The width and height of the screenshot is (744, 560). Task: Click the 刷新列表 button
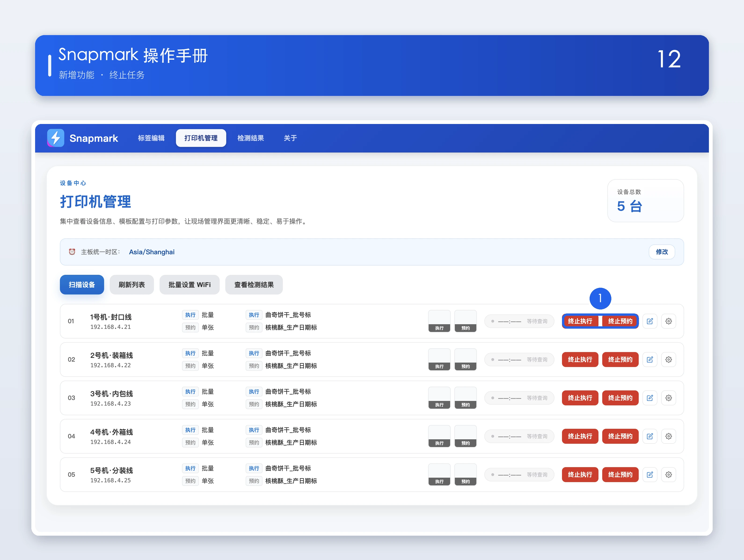(131, 285)
